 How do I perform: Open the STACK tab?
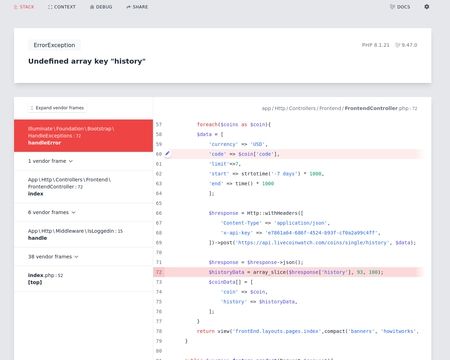[x=24, y=7]
